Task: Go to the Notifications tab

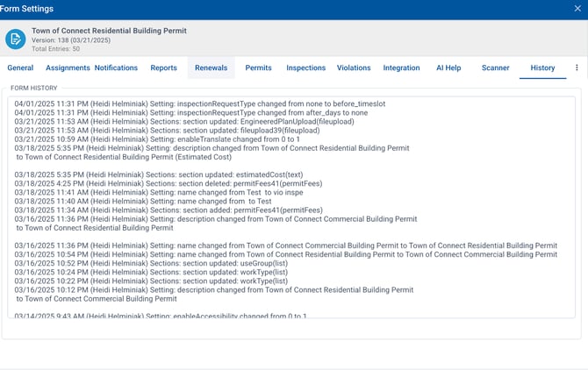Action: pos(116,68)
